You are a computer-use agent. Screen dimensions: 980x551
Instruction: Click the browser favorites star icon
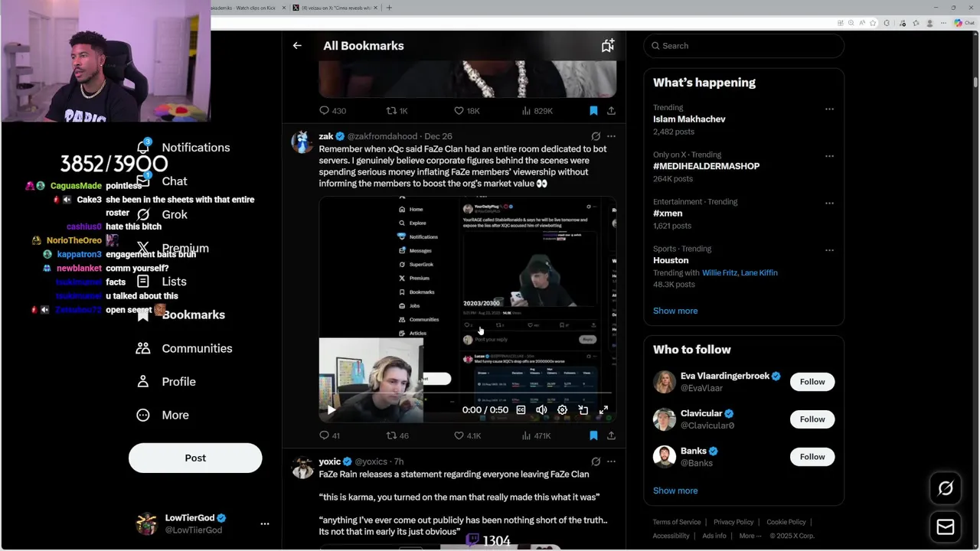click(x=873, y=23)
